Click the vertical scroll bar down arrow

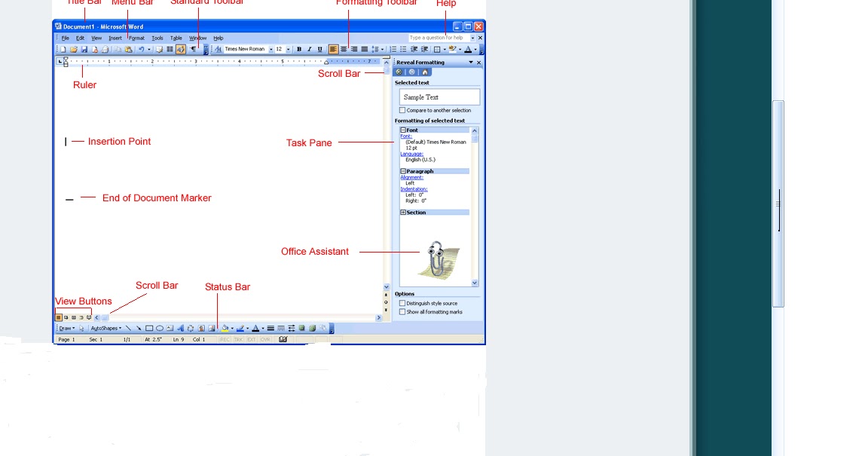point(387,287)
